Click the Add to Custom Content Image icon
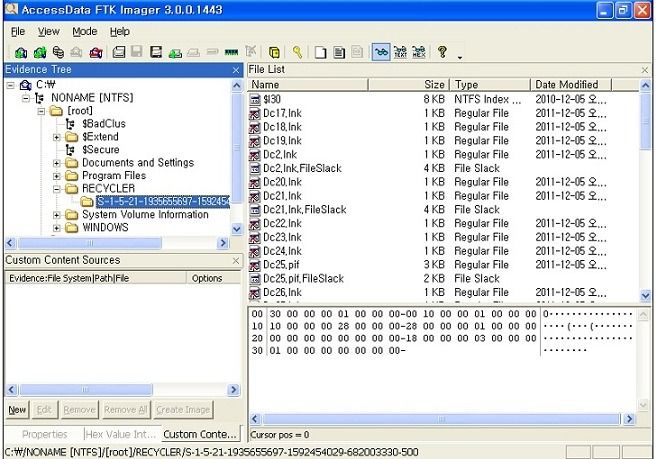The height and width of the screenshot is (459, 657). tap(175, 53)
